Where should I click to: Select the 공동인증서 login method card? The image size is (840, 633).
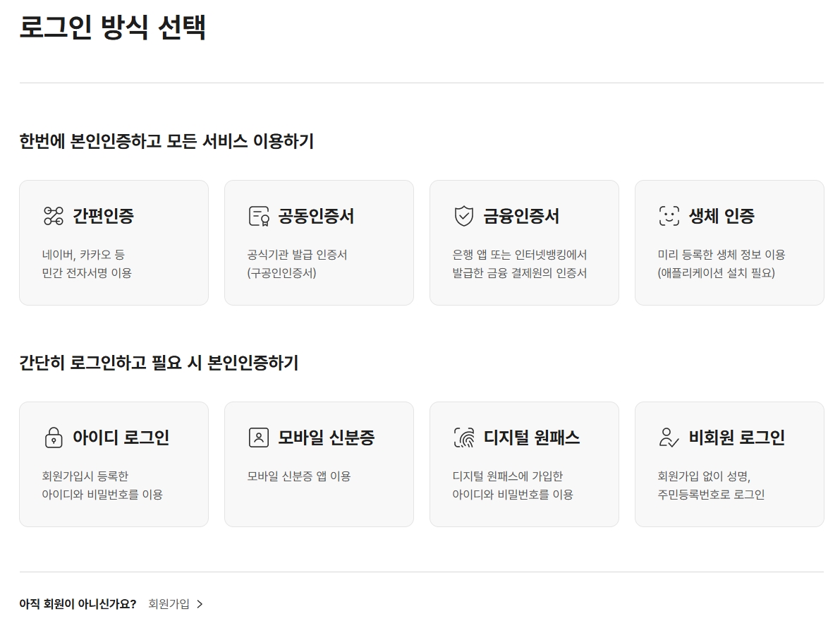[x=319, y=243]
